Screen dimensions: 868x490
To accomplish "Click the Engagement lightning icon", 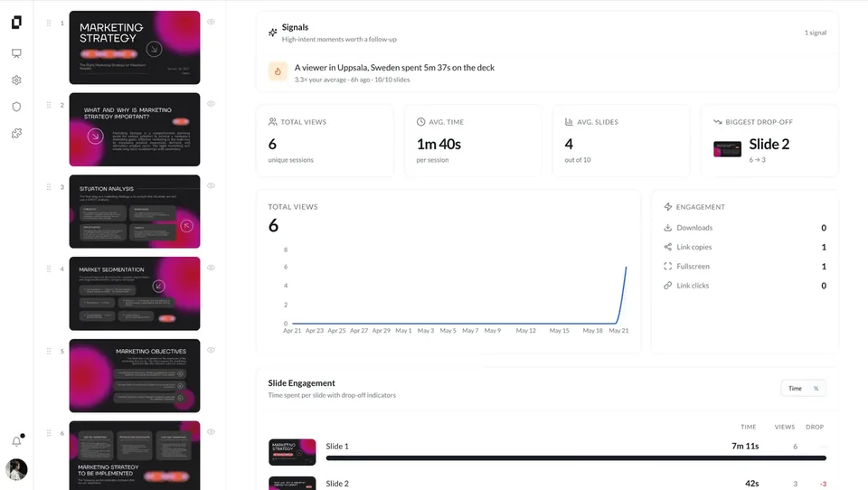I will (668, 206).
